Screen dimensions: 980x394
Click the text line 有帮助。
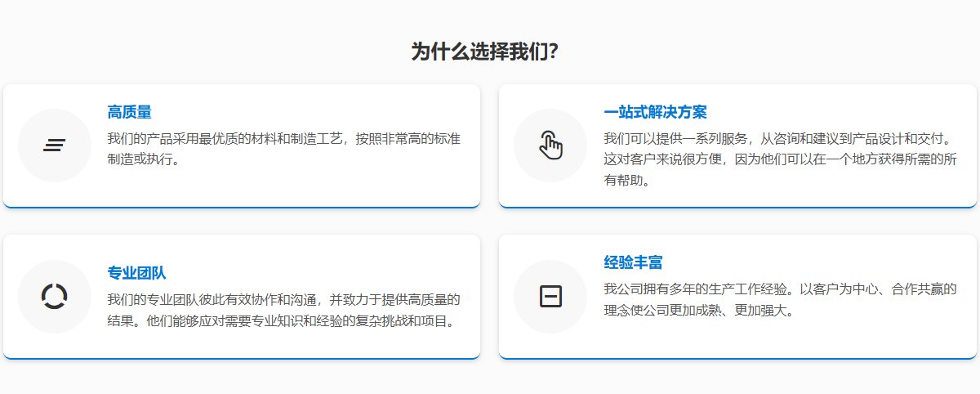coord(627,181)
